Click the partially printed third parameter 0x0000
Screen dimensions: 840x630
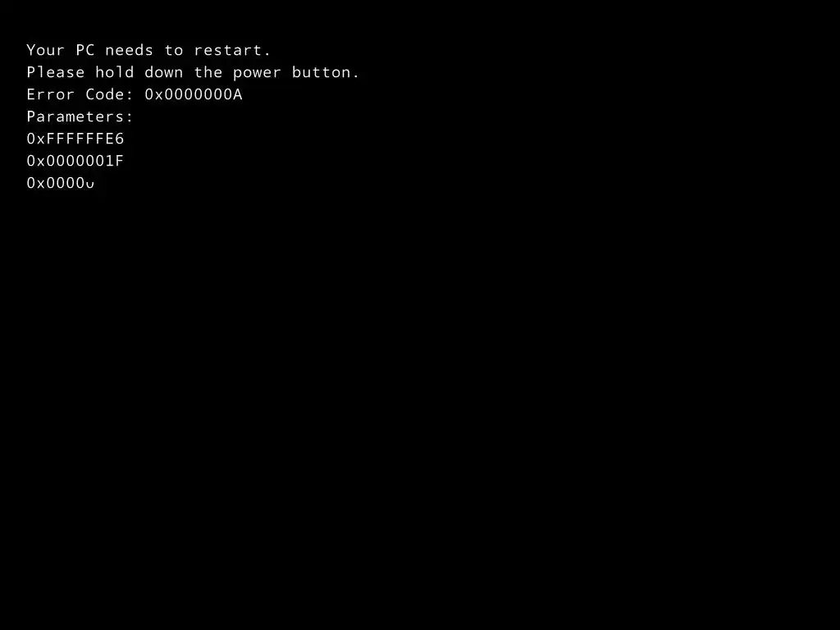[61, 183]
